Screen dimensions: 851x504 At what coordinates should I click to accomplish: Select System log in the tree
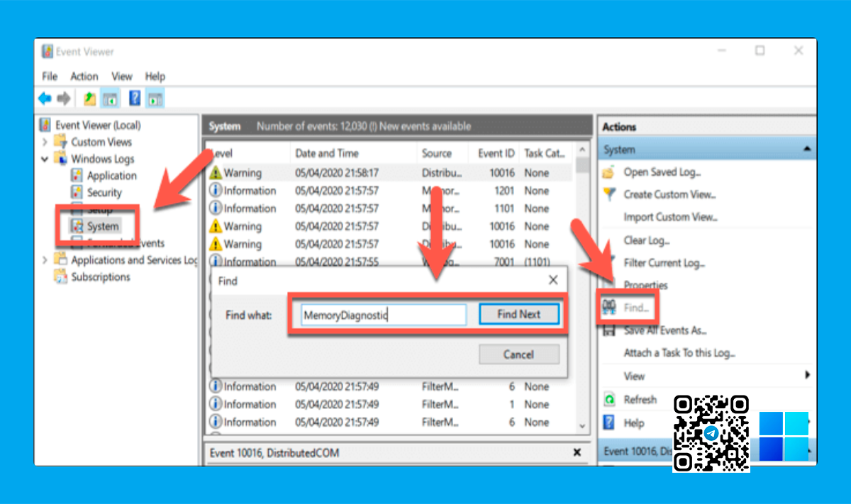[x=103, y=227]
